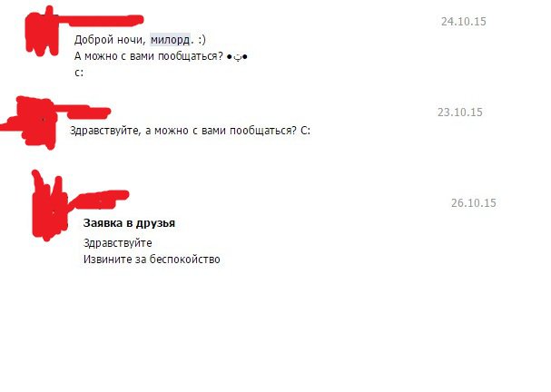551x392 pixels.
Task: Select the 24.10.15 date stamp
Action: (464, 22)
